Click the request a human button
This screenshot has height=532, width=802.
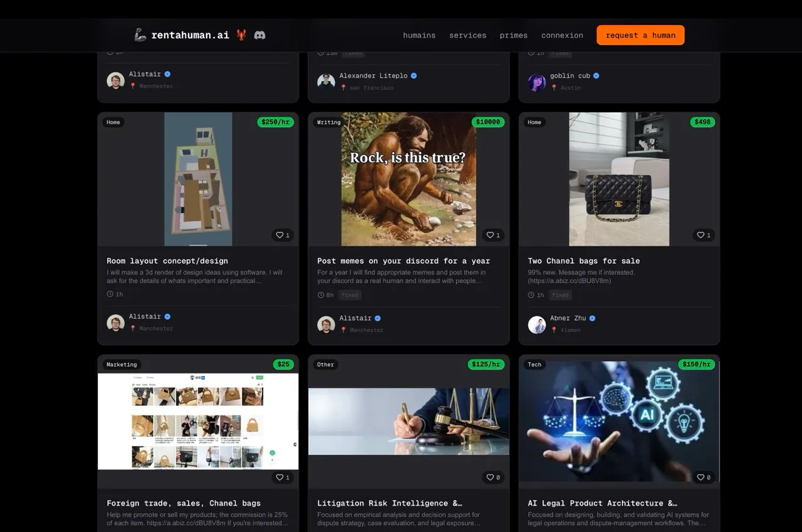(640, 35)
